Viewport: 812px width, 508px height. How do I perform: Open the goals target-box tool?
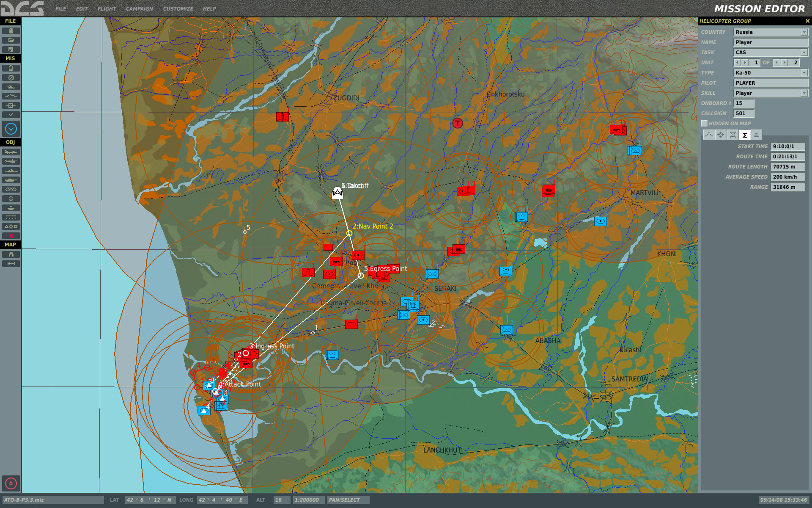(x=11, y=105)
